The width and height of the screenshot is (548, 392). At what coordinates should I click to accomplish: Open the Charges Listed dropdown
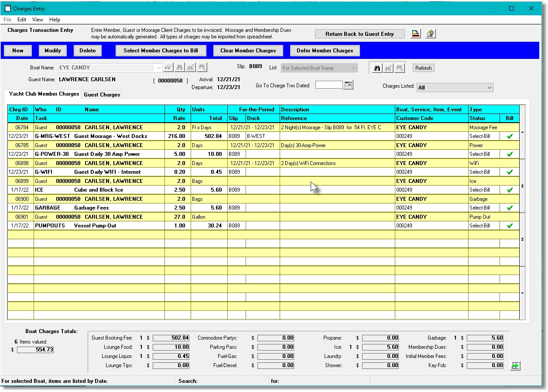pos(489,88)
